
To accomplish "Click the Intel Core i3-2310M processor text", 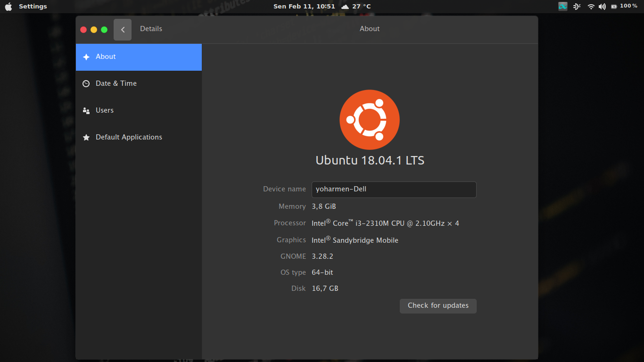I will [x=385, y=223].
